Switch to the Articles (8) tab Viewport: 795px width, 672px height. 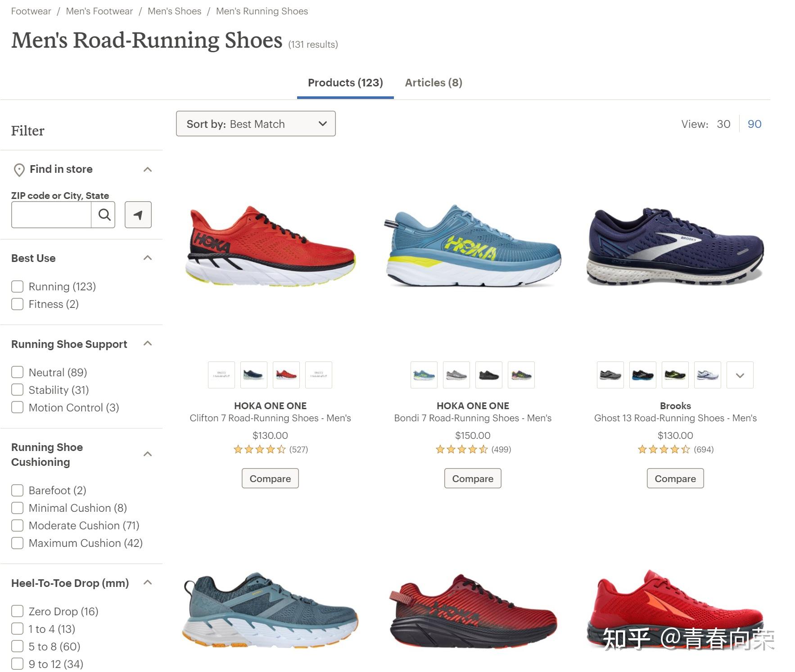pos(434,83)
